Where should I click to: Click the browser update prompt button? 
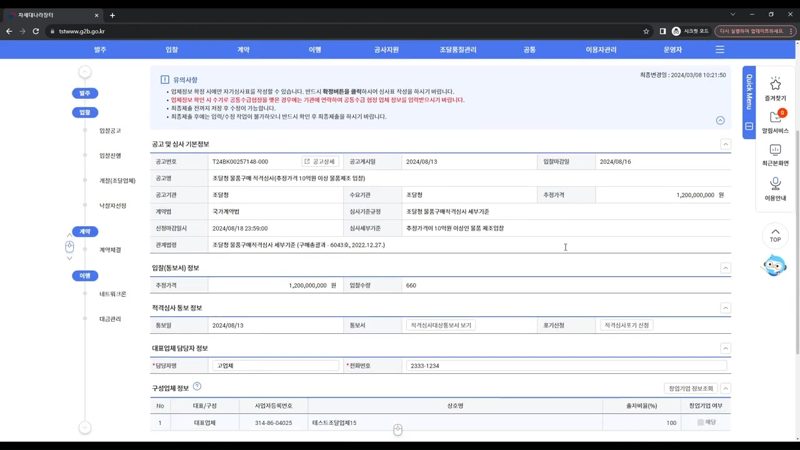tap(754, 31)
